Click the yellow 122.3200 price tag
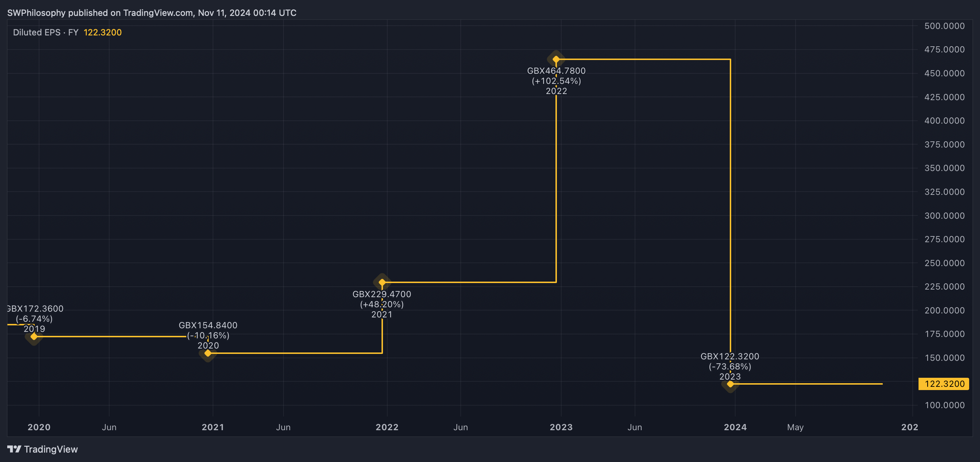This screenshot has width=980, height=462. tap(944, 384)
